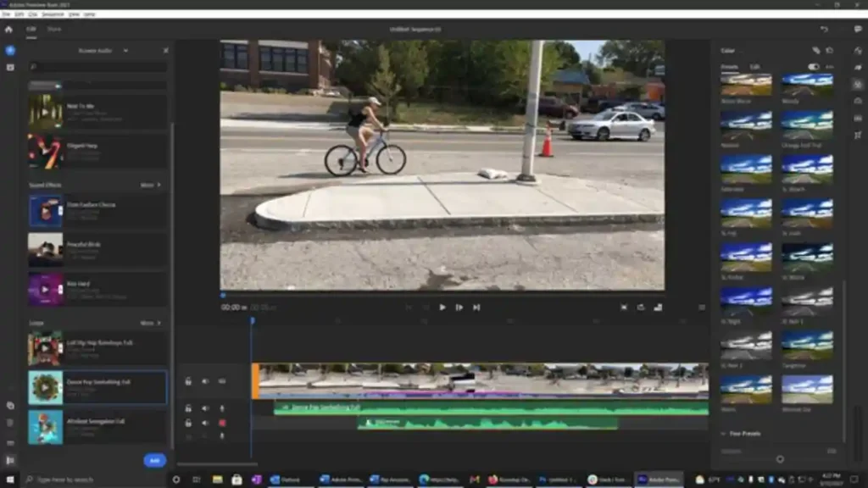Jump to the next edit point
The image size is (868, 488).
(x=476, y=307)
